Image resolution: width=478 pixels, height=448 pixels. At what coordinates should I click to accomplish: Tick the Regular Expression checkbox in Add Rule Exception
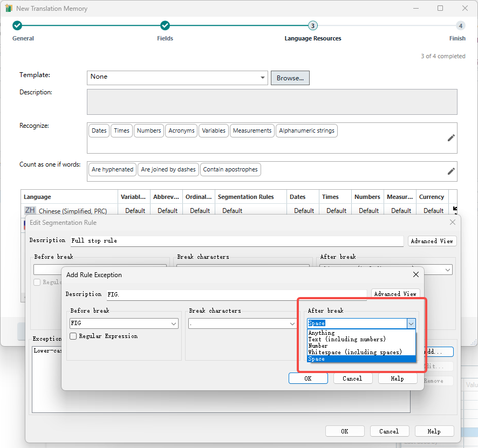[x=73, y=336]
